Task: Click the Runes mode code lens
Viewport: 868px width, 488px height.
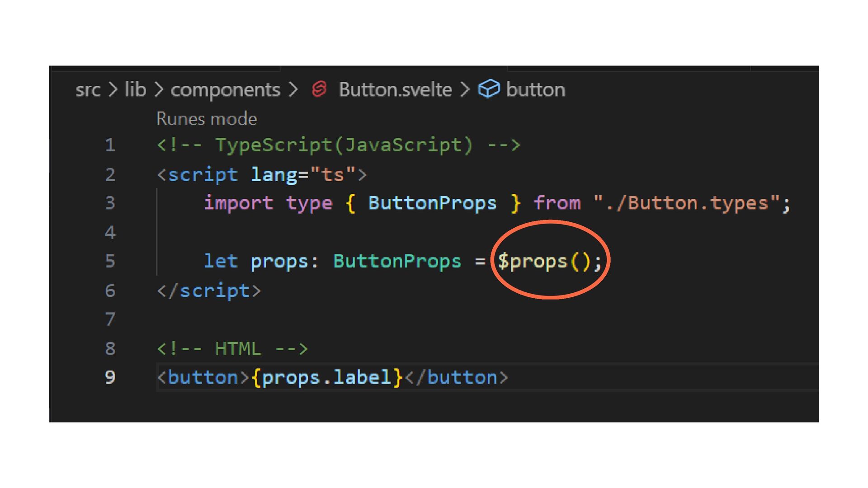Action: coord(207,118)
